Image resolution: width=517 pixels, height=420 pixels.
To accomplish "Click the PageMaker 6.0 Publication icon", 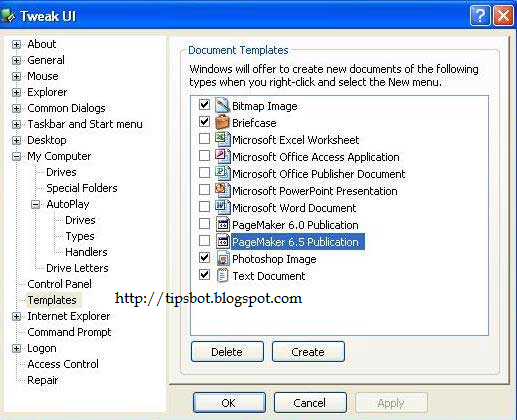I will (222, 224).
